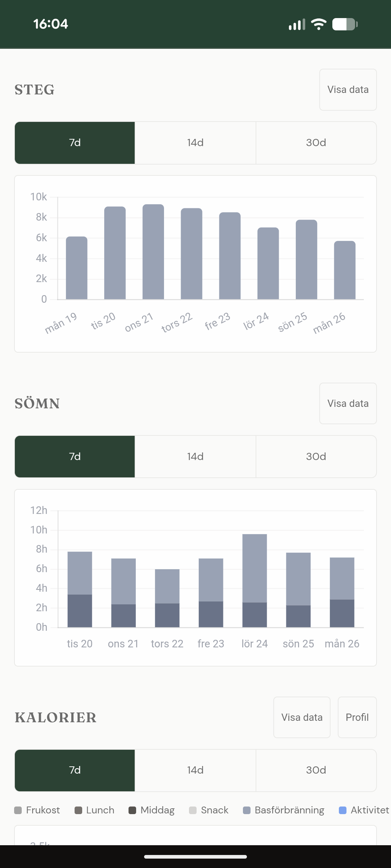
Task: Tap the Wi-Fi status icon
Action: 319,24
